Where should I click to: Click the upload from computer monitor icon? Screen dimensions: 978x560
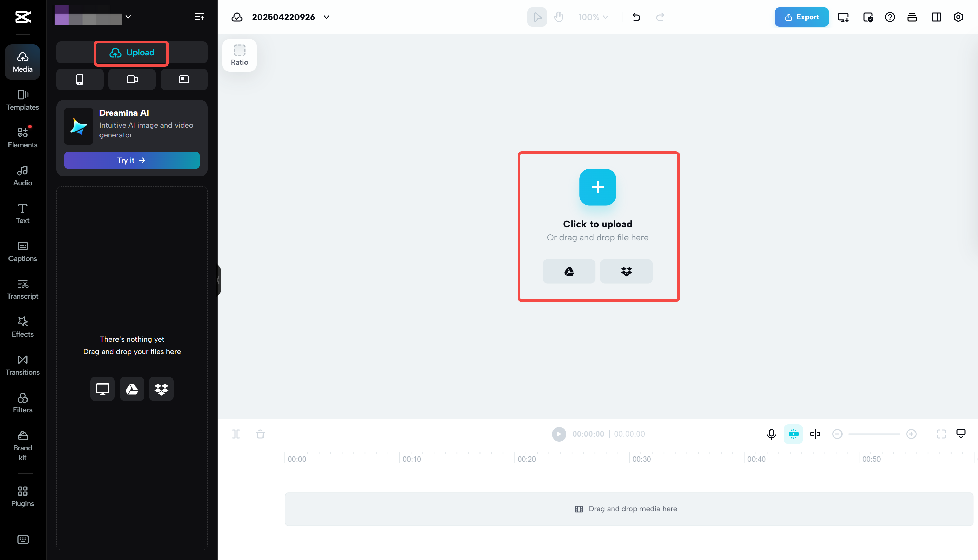click(102, 389)
